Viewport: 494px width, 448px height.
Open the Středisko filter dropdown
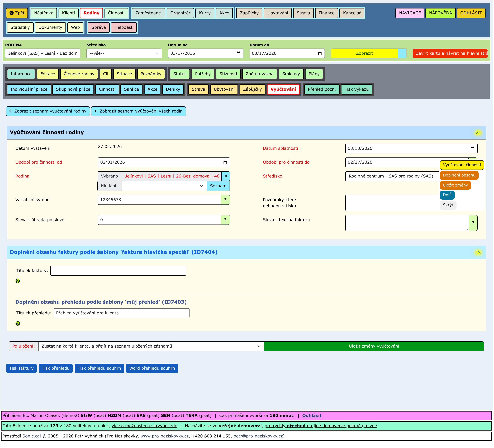click(x=124, y=53)
